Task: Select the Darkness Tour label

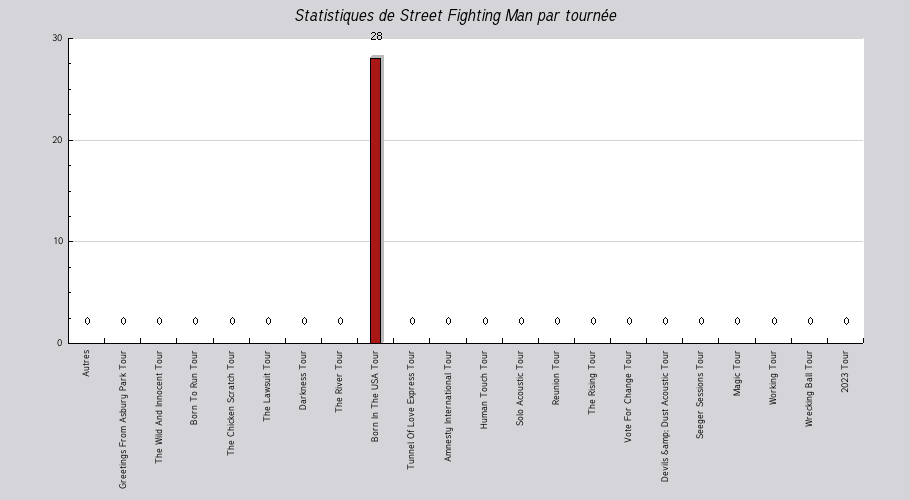Action: tap(303, 380)
